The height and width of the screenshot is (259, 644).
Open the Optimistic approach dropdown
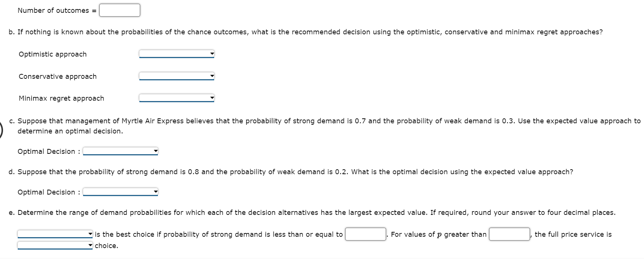coord(176,54)
